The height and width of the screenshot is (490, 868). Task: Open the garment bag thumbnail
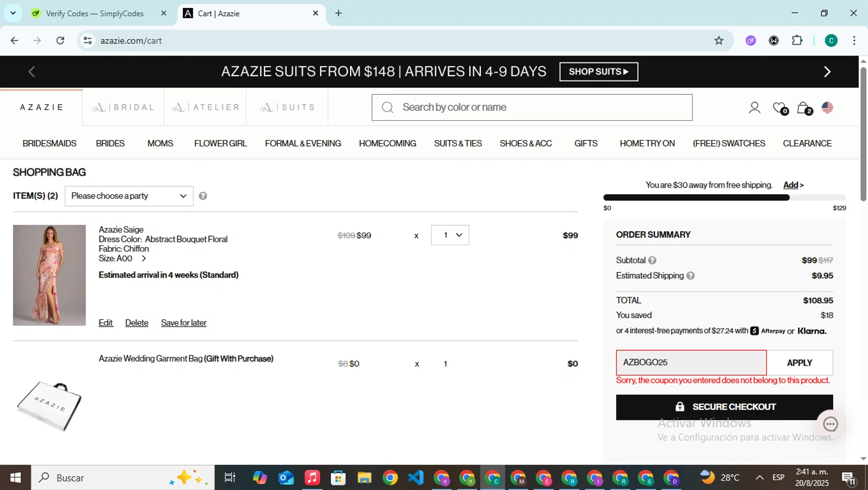(x=49, y=407)
